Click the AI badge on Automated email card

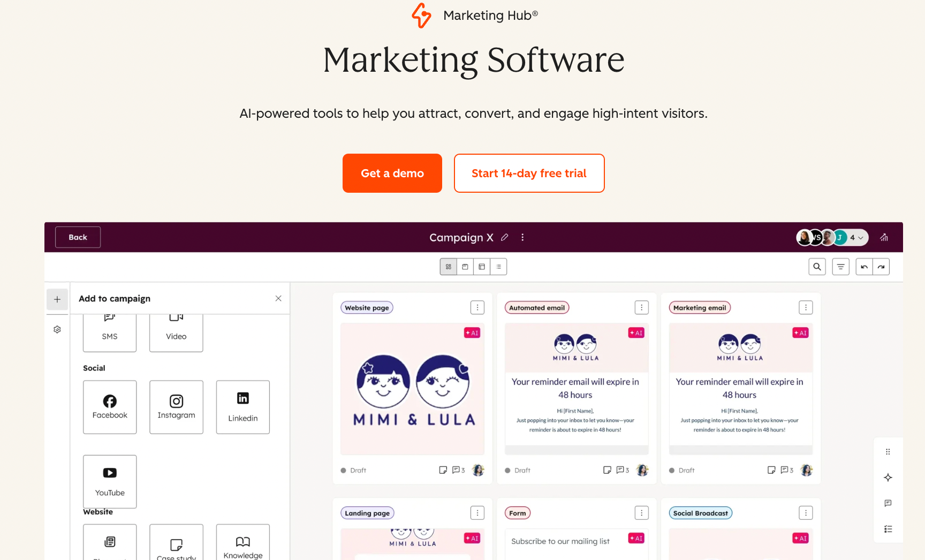[x=636, y=333]
